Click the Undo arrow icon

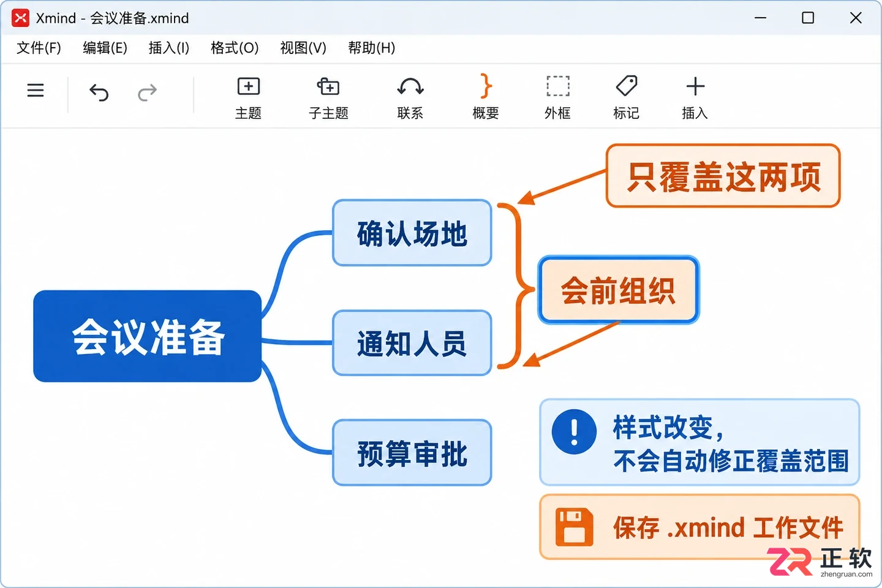click(99, 92)
